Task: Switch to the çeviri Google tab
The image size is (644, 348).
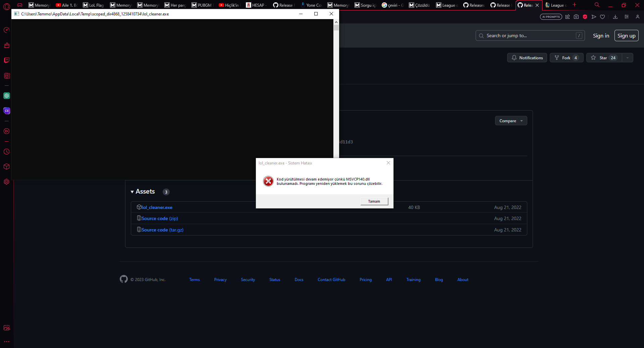Action: click(392, 5)
